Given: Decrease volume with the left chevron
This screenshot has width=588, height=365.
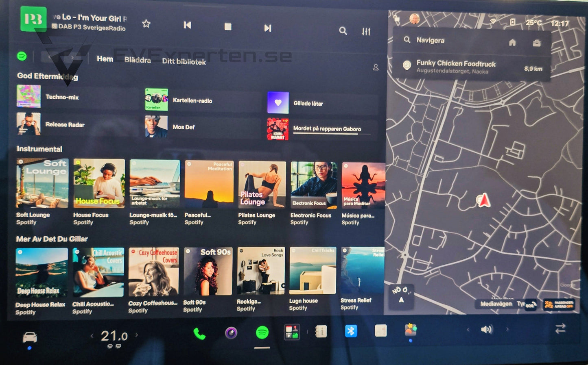Looking at the screenshot, I should point(468,329).
